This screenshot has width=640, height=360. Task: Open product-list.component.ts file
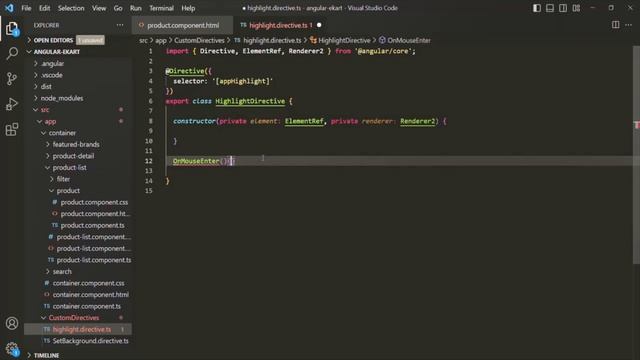click(93, 260)
